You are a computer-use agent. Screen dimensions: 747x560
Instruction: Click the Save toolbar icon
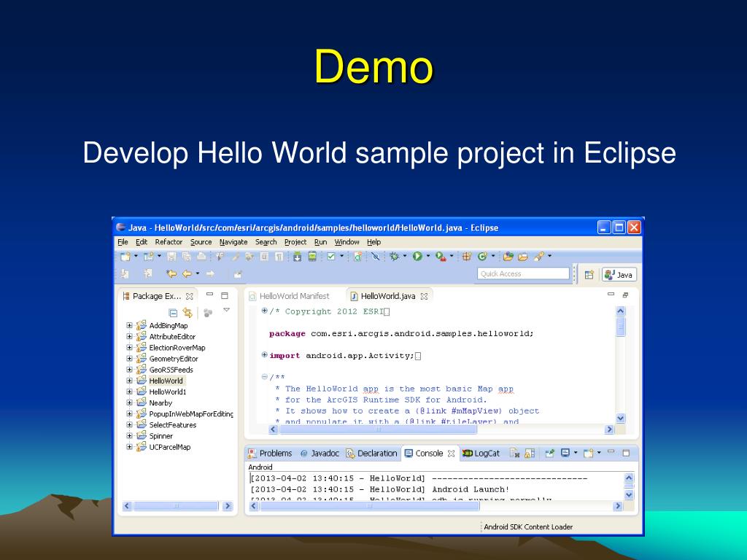tap(171, 257)
